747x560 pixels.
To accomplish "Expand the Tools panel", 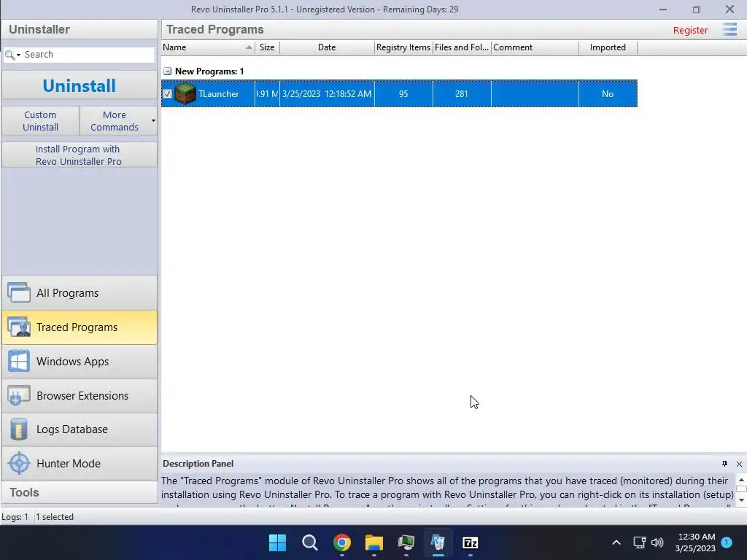I will [79, 492].
